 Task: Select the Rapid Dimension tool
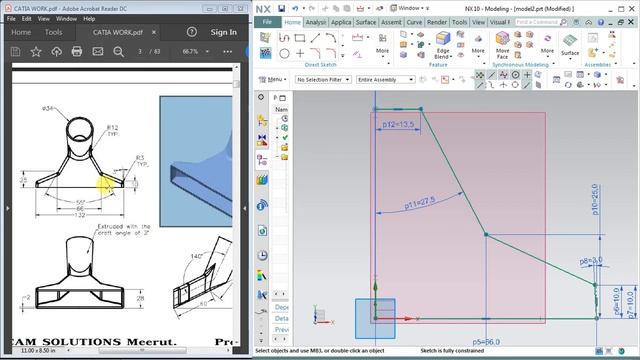coord(358,38)
